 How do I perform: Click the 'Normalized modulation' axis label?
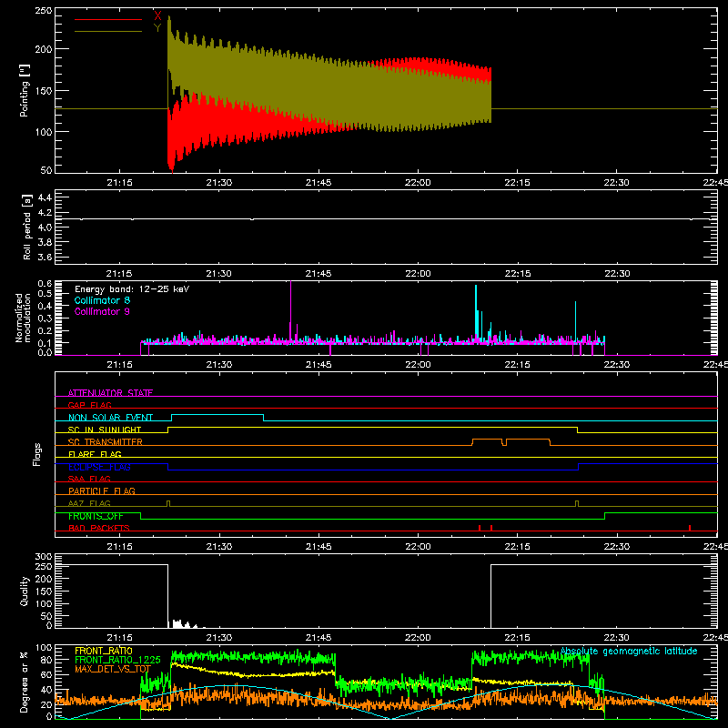tap(23, 318)
